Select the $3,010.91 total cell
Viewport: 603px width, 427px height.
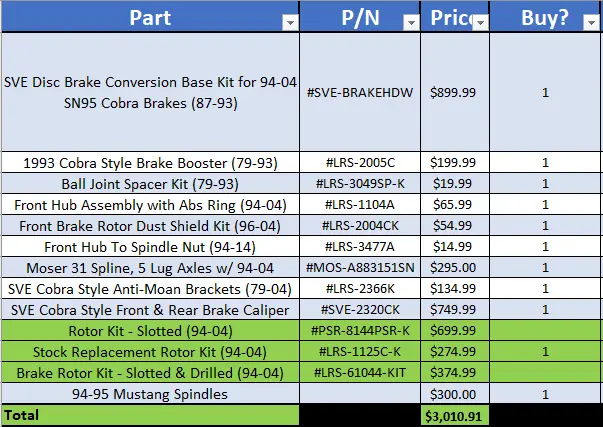(455, 415)
